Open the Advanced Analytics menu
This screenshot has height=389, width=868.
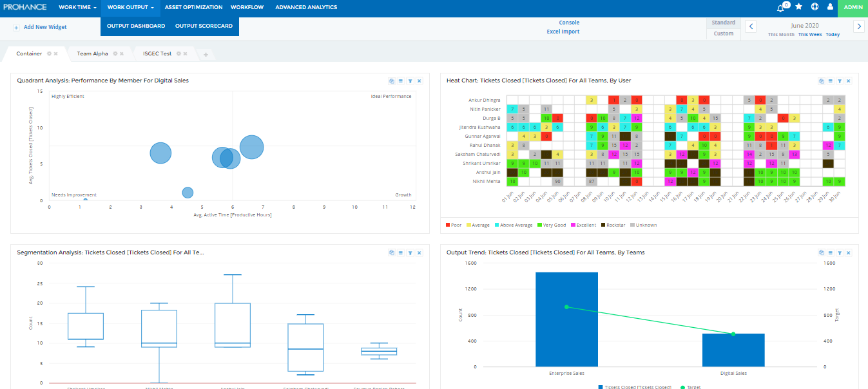306,7
